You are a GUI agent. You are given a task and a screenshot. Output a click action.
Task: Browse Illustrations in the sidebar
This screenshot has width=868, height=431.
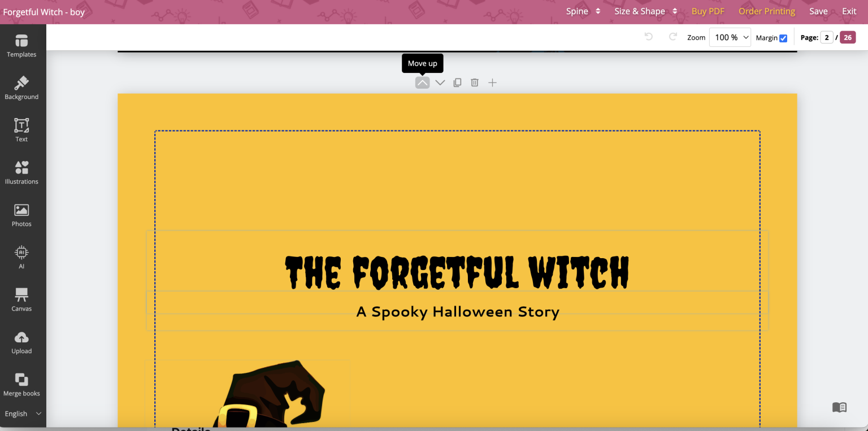[x=21, y=172]
